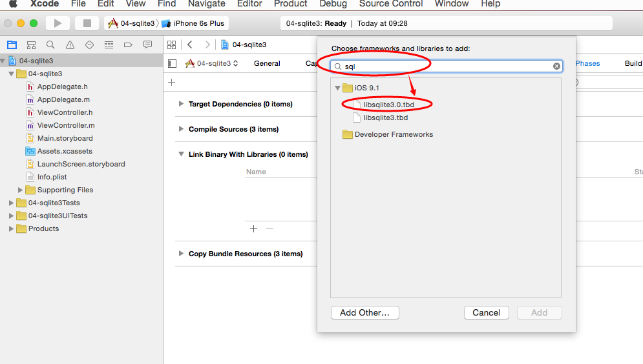643x364 pixels.
Task: Expand the 04-sqlite3Tests group
Action: click(11, 203)
